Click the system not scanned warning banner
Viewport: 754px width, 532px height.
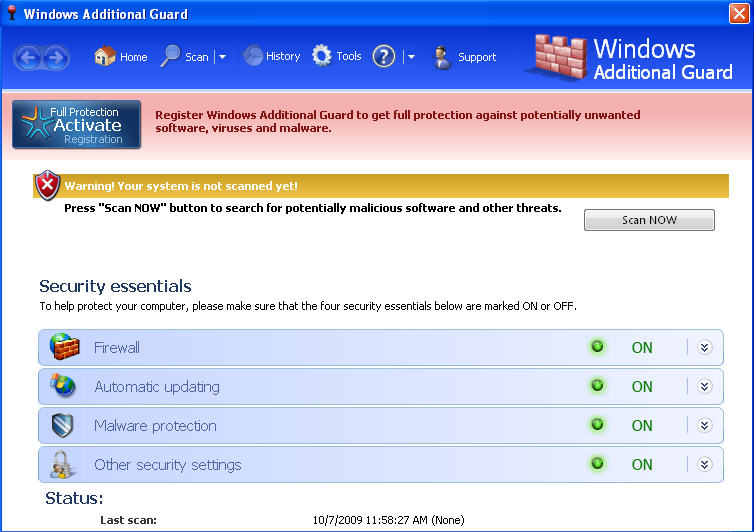[381, 186]
